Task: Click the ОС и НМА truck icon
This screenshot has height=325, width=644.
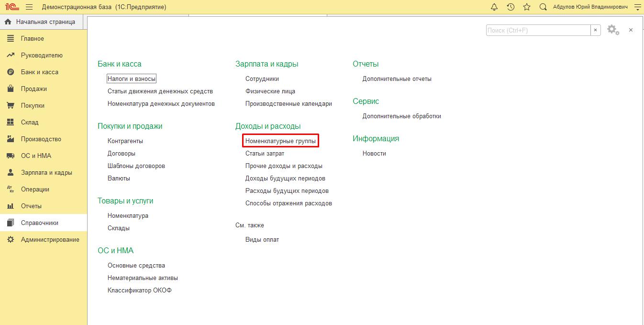Action: coord(11,156)
